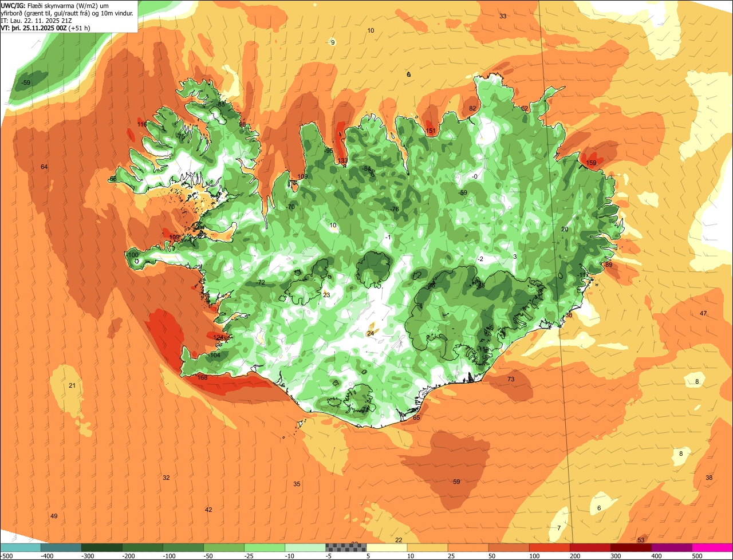Click the red legend swatch between 100 and 200
The width and height of the screenshot is (733, 560).
(549, 547)
